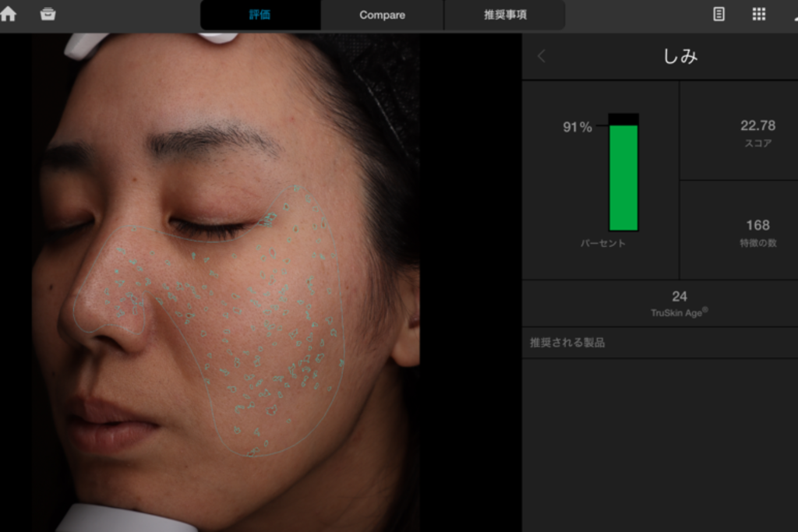Screen dimensions: 798x532
Task: Open the document report icon
Action: pyautogui.click(x=719, y=14)
